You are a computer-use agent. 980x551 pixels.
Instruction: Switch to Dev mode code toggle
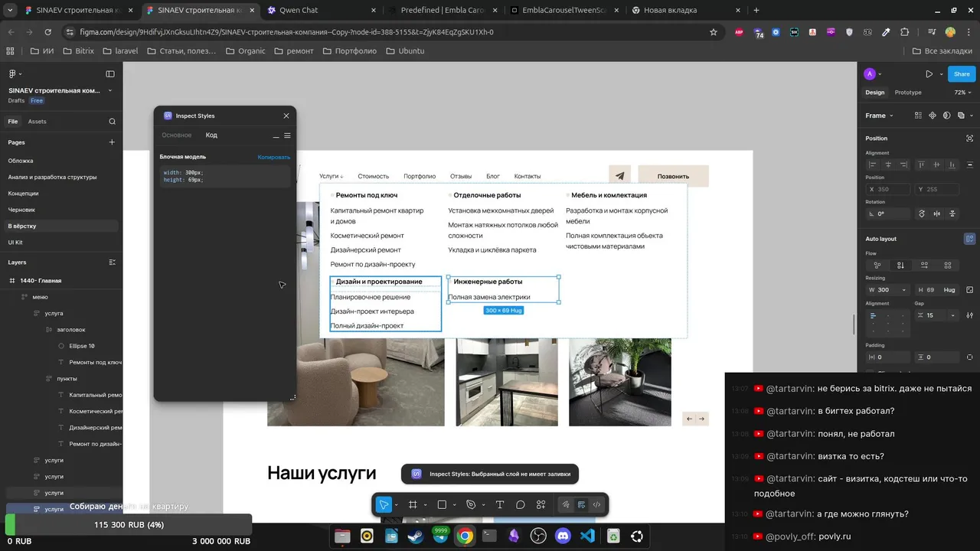(x=596, y=504)
